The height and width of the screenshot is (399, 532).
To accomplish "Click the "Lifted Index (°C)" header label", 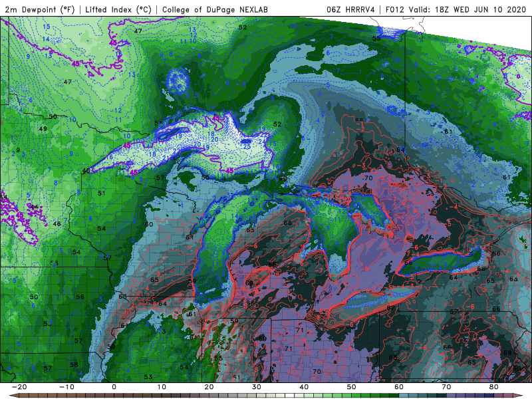I will [118, 9].
